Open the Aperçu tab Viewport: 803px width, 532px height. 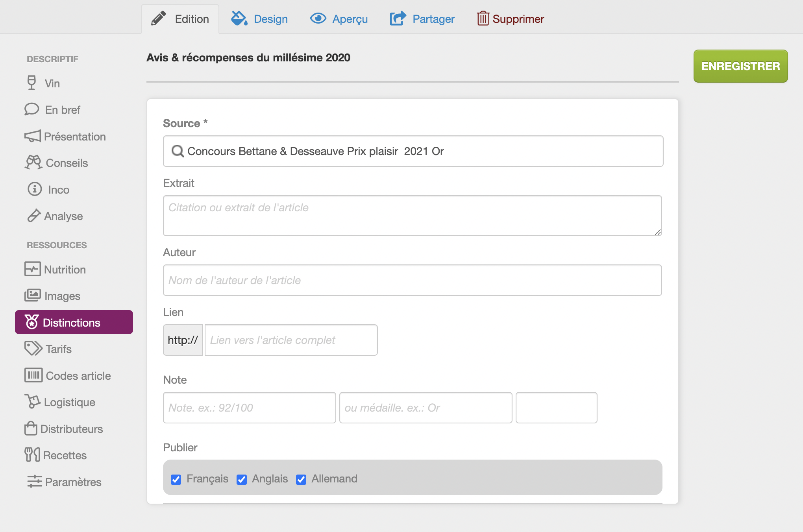339,19
